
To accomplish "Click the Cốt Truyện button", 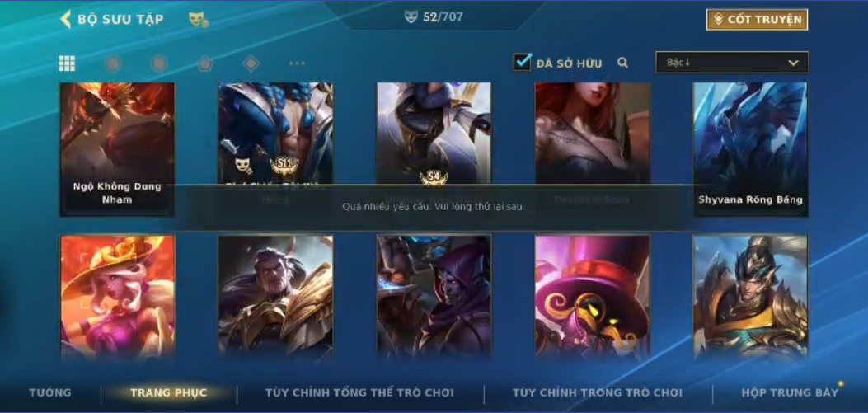I will pyautogui.click(x=757, y=20).
